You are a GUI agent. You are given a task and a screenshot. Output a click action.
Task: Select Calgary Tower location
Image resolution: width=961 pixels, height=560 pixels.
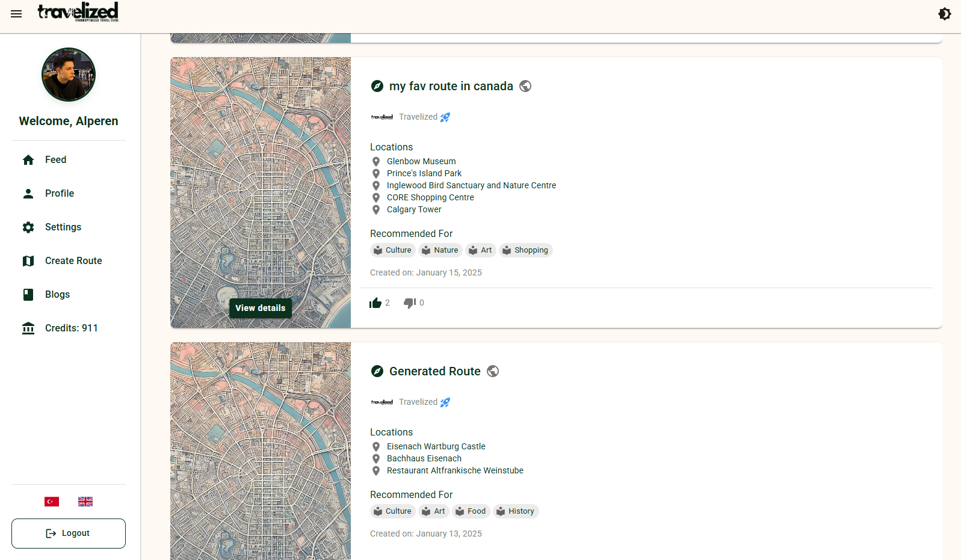(x=414, y=209)
